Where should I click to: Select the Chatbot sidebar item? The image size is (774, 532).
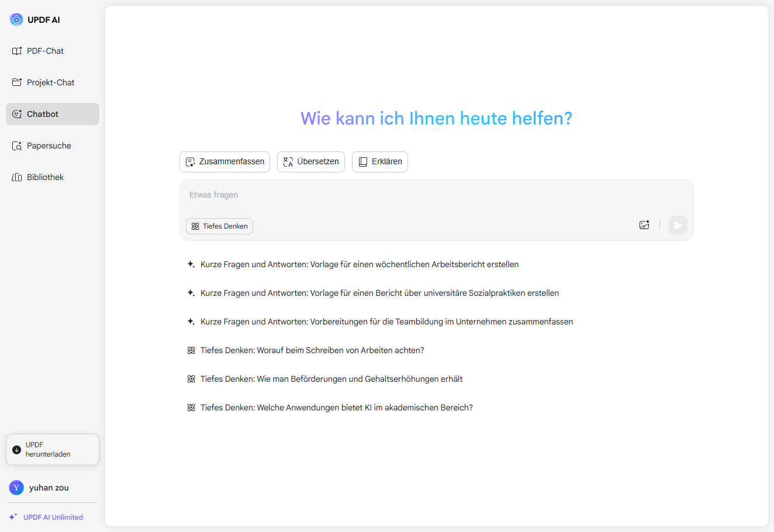53,114
